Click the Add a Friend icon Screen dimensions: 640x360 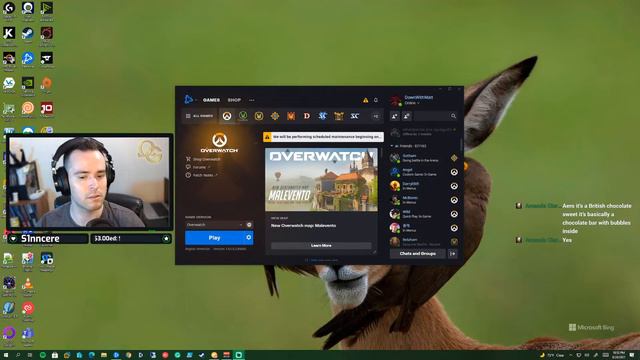395,116
